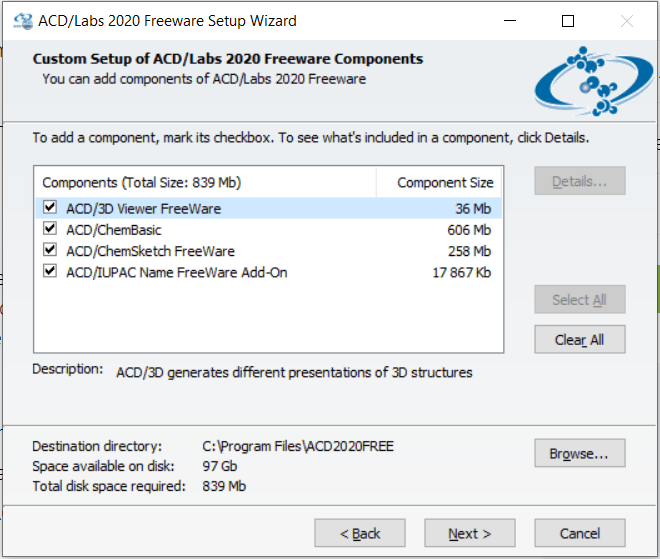The height and width of the screenshot is (559, 660).
Task: Minimize the Setup Wizard window
Action: [x=510, y=20]
